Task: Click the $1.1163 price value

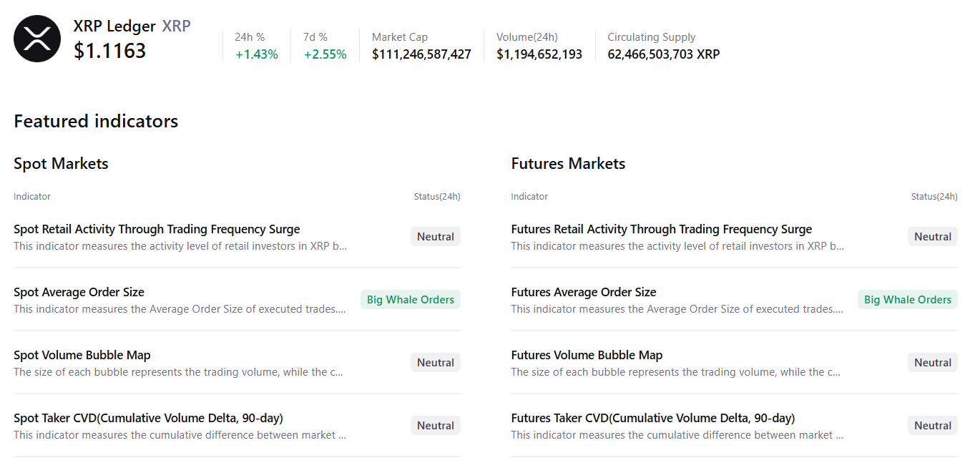Action: 110,51
